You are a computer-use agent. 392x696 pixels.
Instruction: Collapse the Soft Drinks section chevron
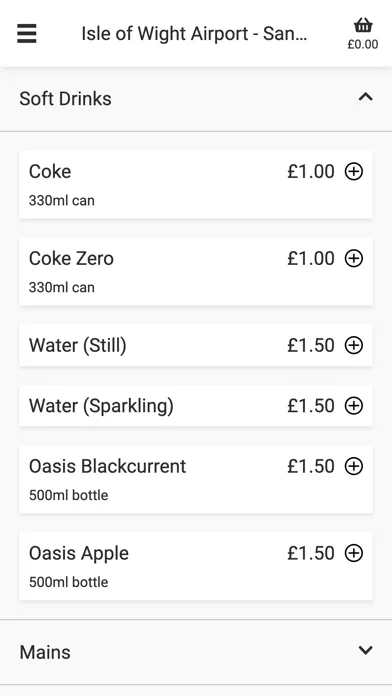(365, 97)
